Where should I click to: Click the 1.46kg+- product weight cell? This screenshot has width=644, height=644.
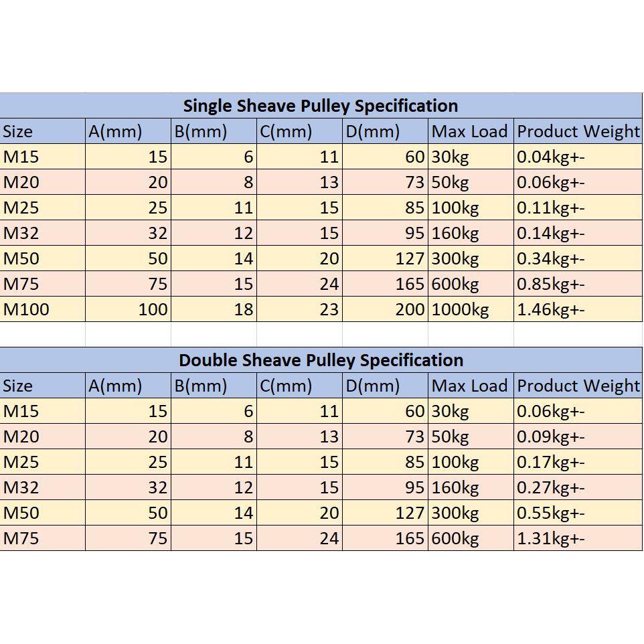tap(578, 309)
